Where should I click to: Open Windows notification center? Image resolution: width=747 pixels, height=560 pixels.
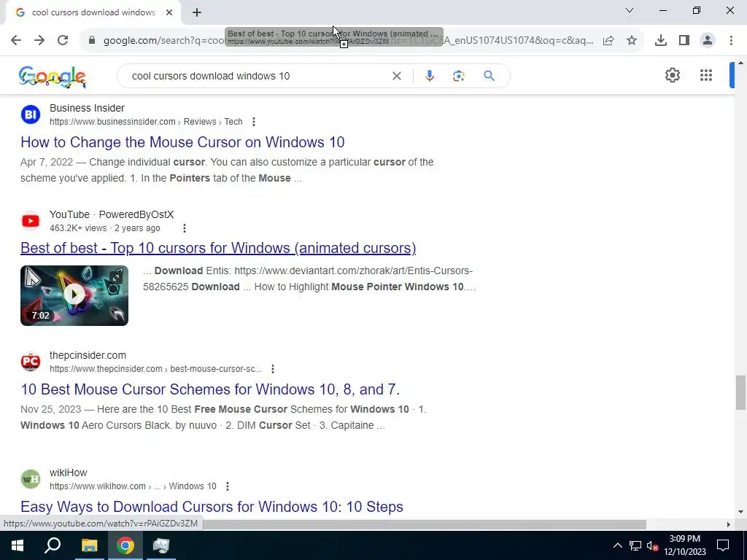723,545
